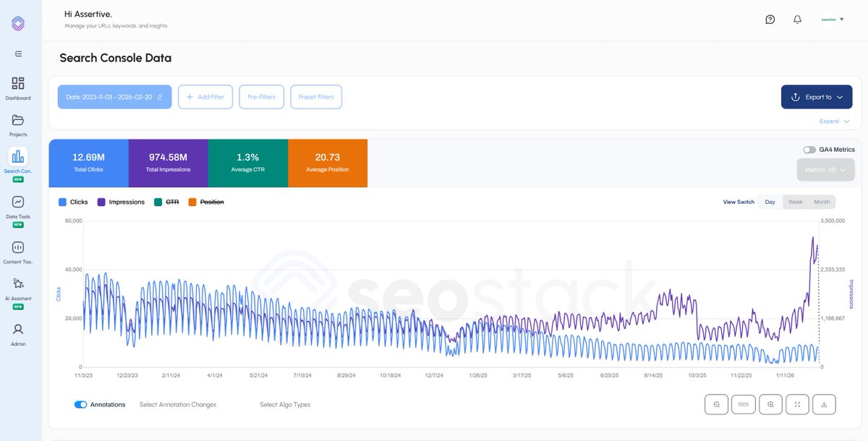Switch chart view to Month

(x=822, y=202)
